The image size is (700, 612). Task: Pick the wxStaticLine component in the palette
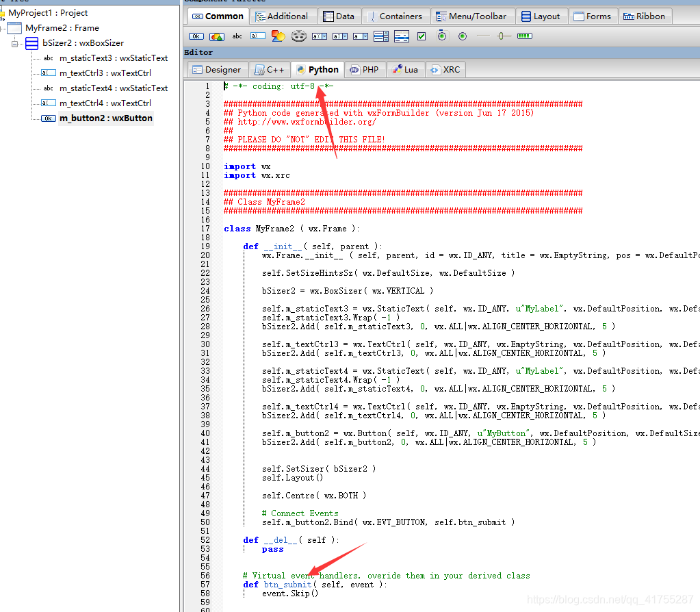pyautogui.click(x=483, y=36)
